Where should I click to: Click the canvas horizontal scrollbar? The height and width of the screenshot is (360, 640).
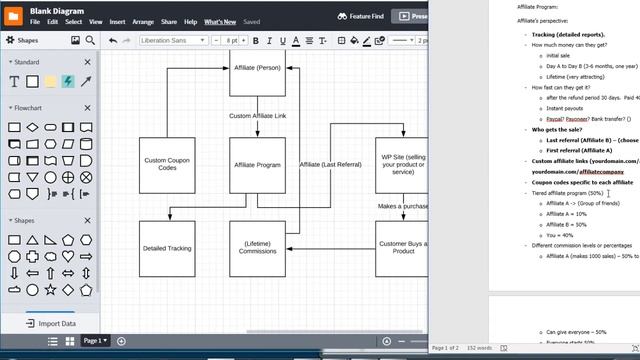[x=334, y=331]
